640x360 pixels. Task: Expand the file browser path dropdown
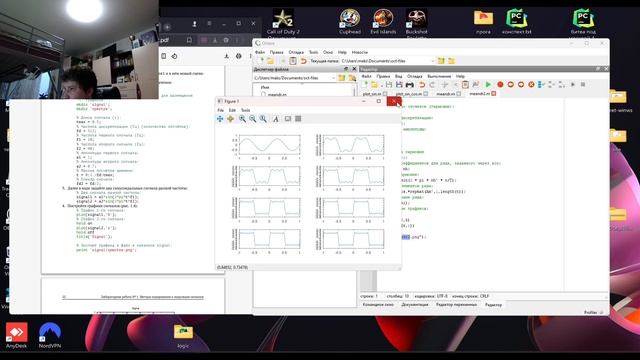pos(333,78)
